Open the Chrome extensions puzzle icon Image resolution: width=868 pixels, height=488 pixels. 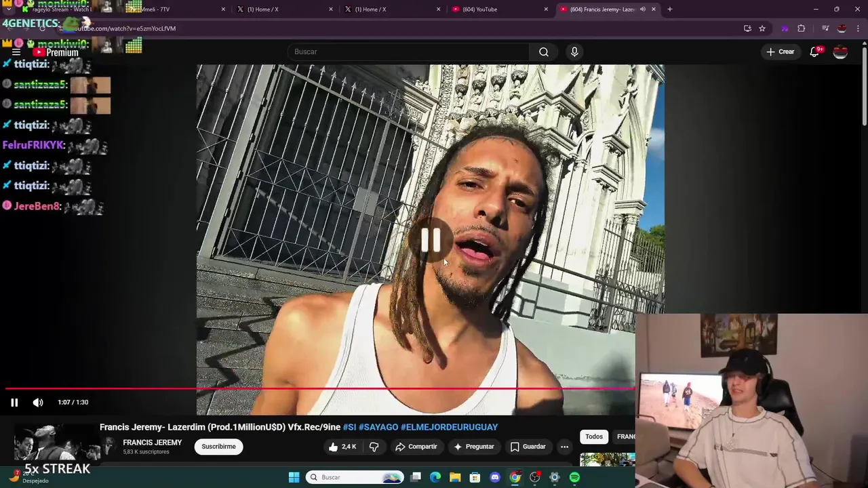click(802, 28)
